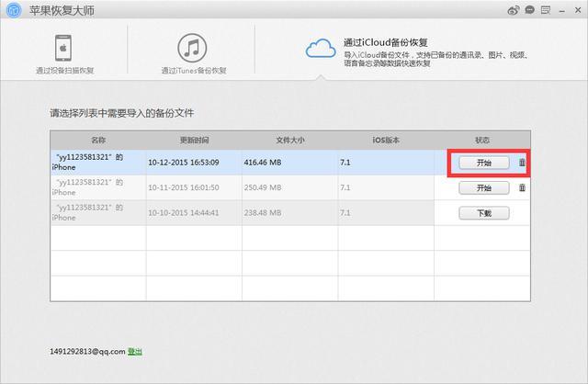Start the 416.46 MB backup with 开始
The image size is (588, 384).
point(484,163)
